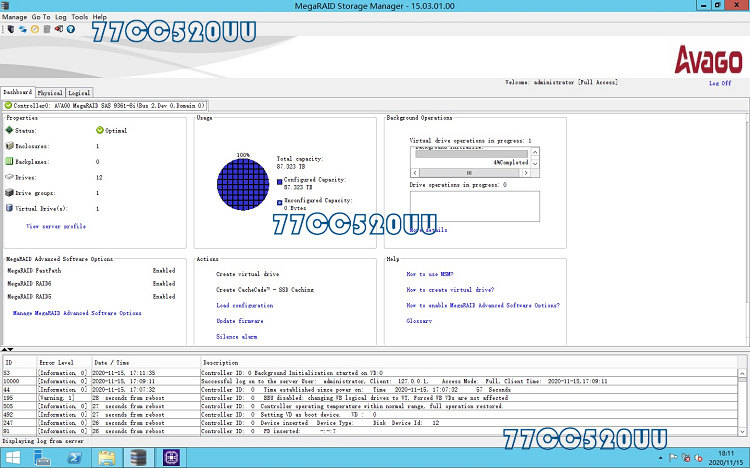Click the background initialization progress bar
The image size is (750, 468).
coord(471,154)
